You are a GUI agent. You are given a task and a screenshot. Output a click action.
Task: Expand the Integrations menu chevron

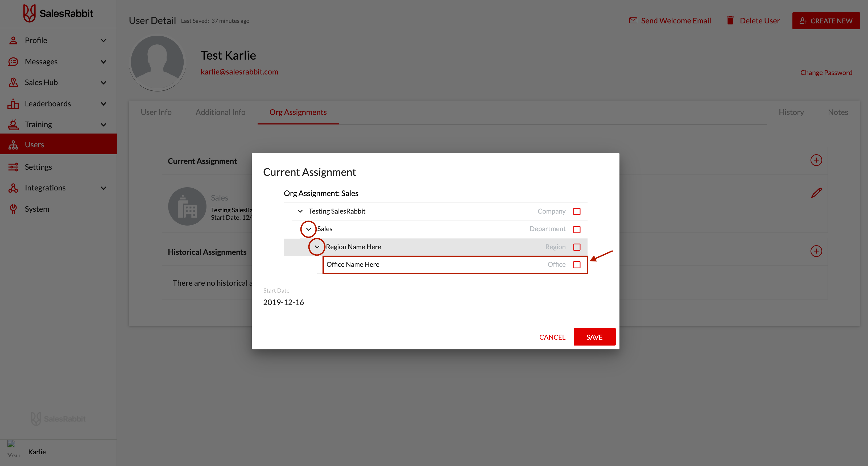(104, 188)
